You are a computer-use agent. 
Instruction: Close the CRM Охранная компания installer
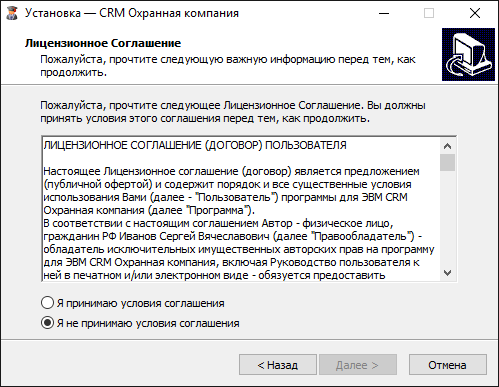tap(475, 13)
